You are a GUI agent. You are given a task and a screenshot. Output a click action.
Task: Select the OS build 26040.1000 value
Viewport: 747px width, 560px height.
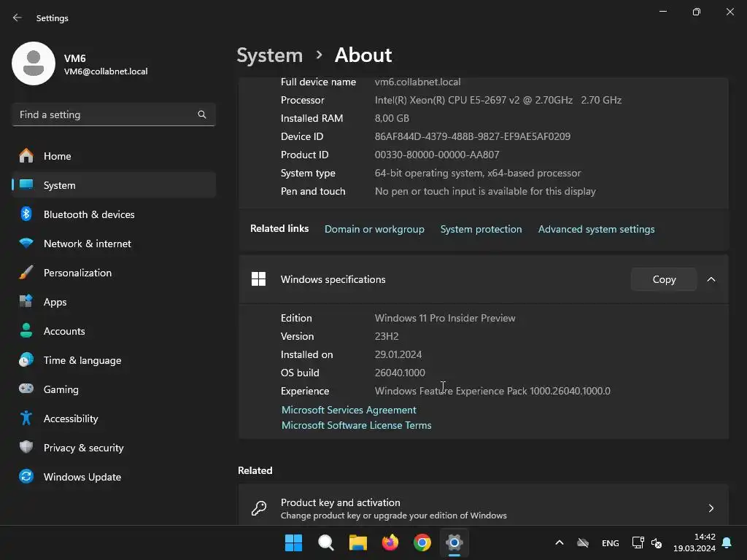[400, 373]
